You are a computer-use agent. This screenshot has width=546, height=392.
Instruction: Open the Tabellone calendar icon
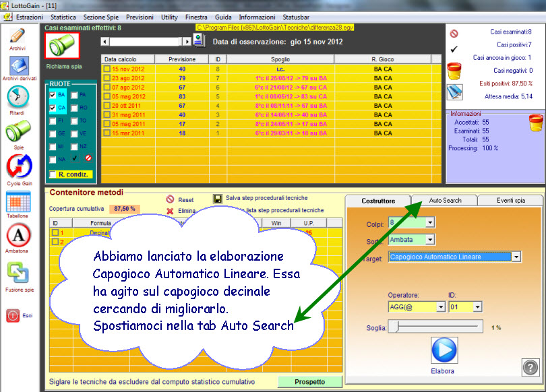(18, 202)
